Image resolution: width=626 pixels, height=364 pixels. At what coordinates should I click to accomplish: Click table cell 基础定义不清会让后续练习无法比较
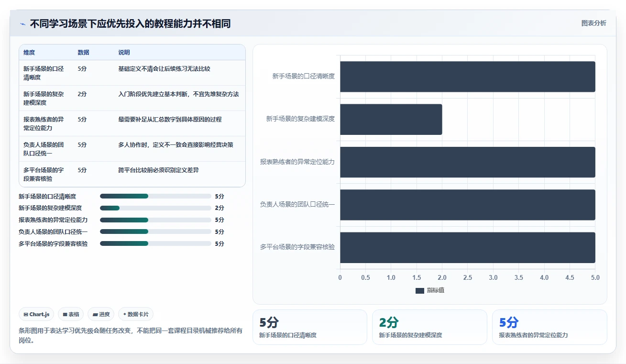[x=164, y=69]
